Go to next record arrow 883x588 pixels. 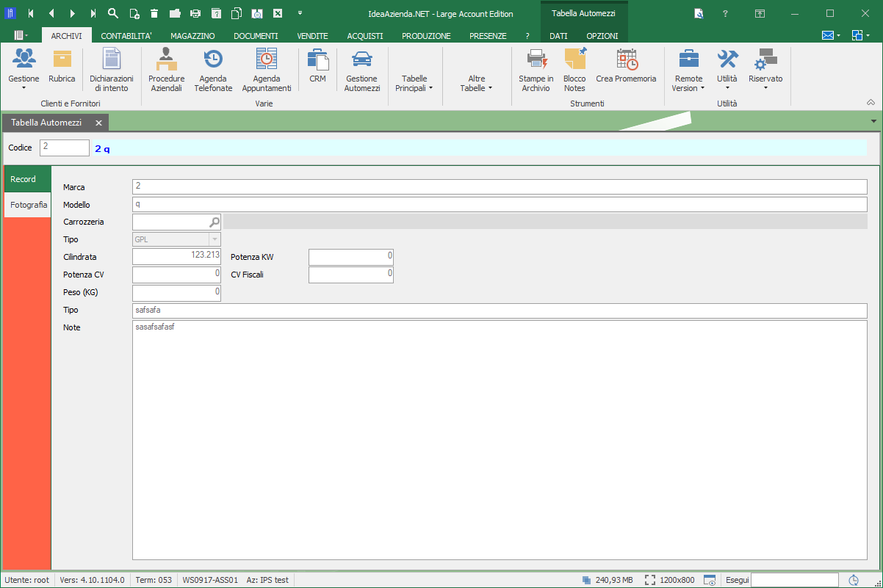72,13
